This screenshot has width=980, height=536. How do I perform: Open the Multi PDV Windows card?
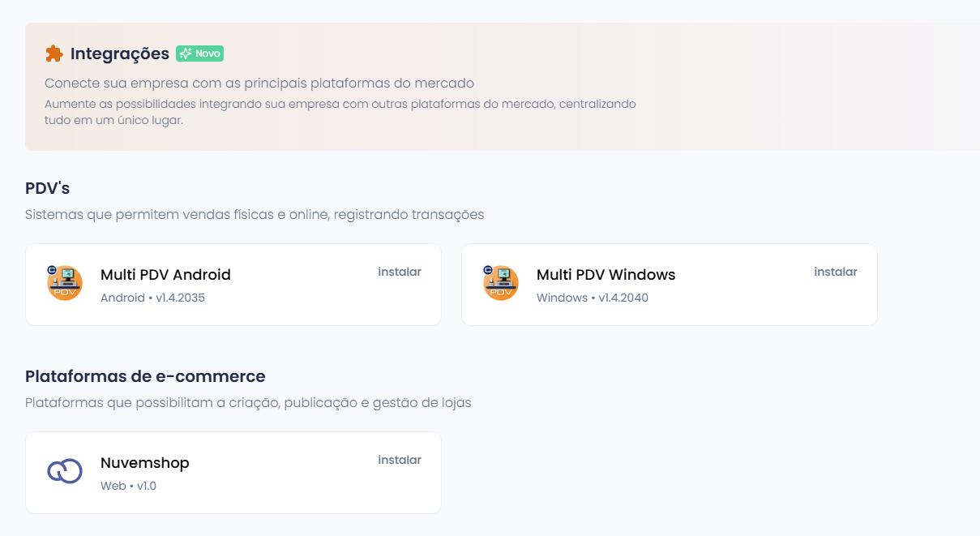[669, 284]
